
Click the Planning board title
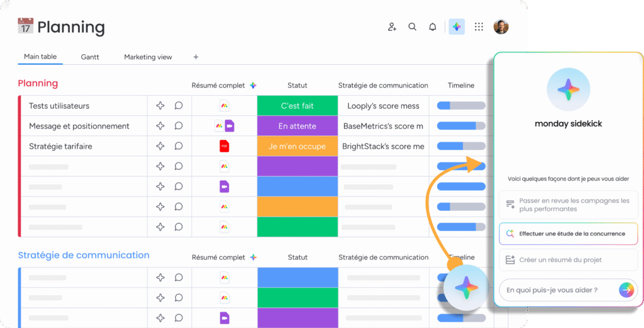[71, 28]
